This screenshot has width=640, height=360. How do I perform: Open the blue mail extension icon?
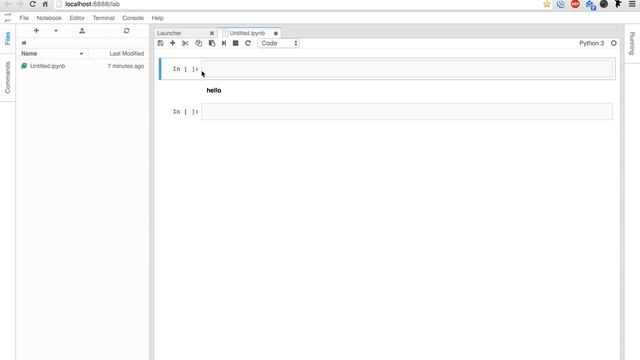click(x=590, y=5)
